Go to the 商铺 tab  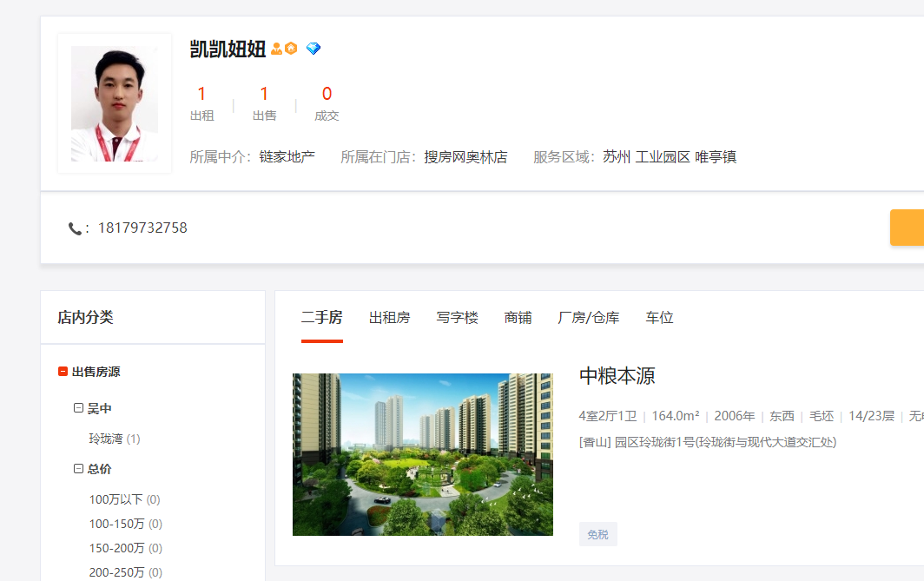click(x=518, y=318)
